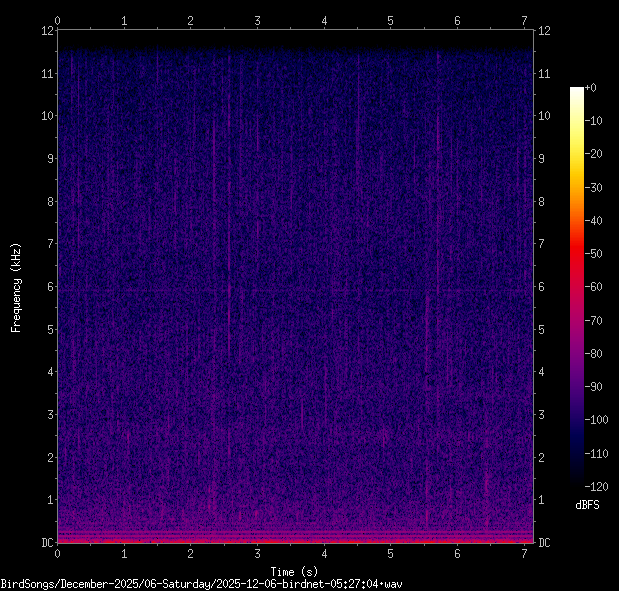The image size is (619, 591).
Task: Click the 9 kHz label on the right axis
Action: tap(542, 159)
